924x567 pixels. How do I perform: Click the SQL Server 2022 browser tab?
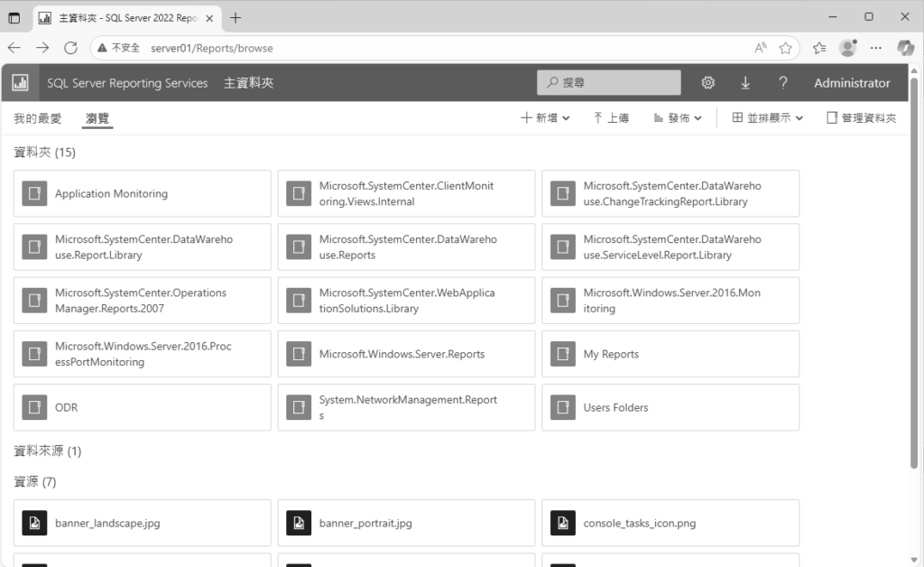click(126, 18)
